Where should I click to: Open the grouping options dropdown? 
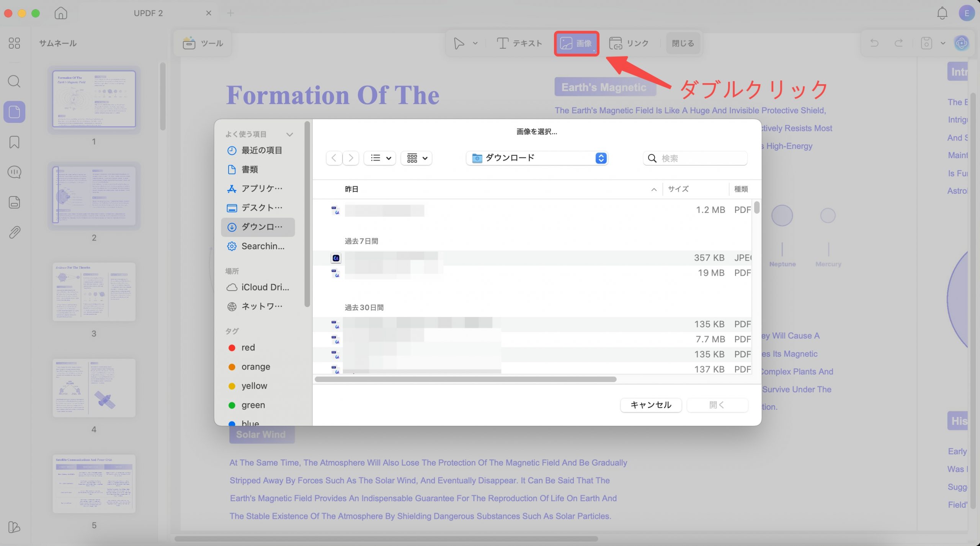(x=416, y=158)
